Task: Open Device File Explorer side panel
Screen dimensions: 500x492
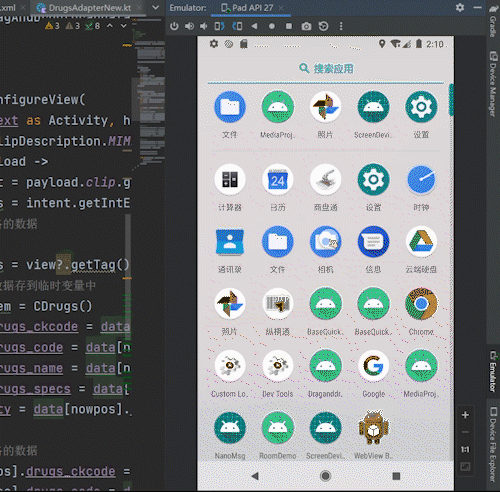Action: [x=493, y=444]
